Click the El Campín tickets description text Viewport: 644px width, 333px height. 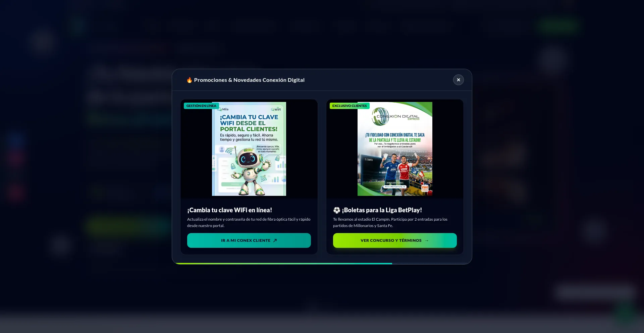pos(390,222)
